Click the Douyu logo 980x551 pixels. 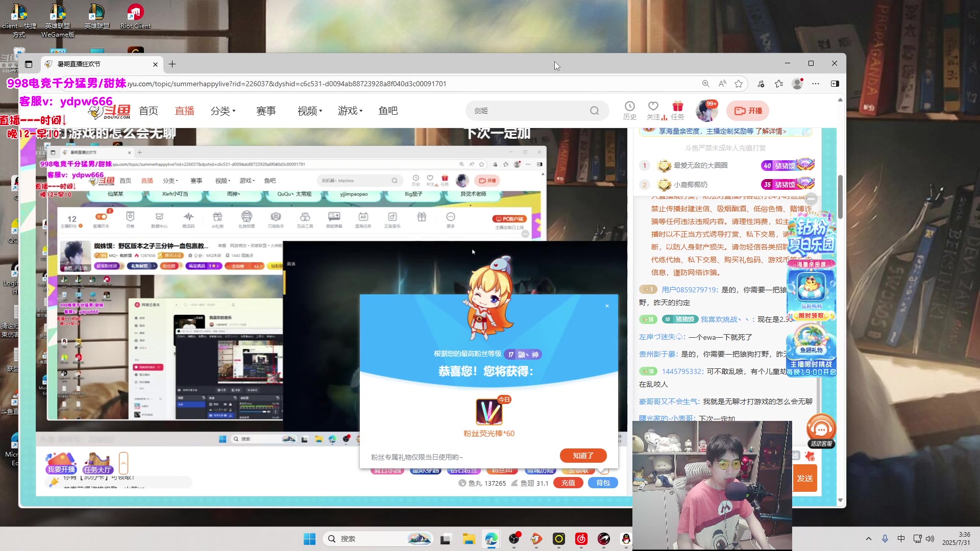(x=110, y=111)
